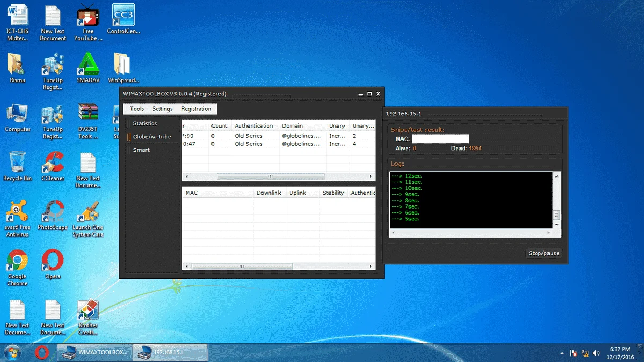The height and width of the screenshot is (362, 644).
Task: Open New Text Document icon below Opera shortcut
Action: pos(53,317)
